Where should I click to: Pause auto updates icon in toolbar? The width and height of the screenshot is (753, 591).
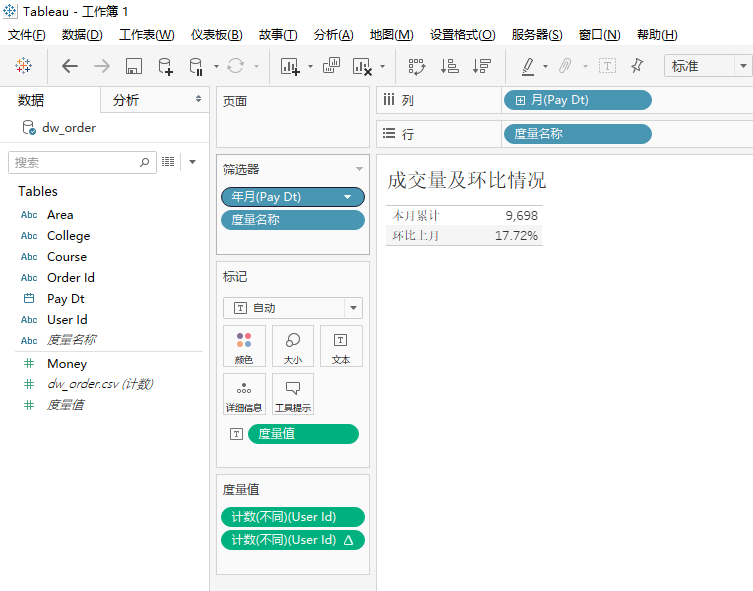pyautogui.click(x=196, y=66)
